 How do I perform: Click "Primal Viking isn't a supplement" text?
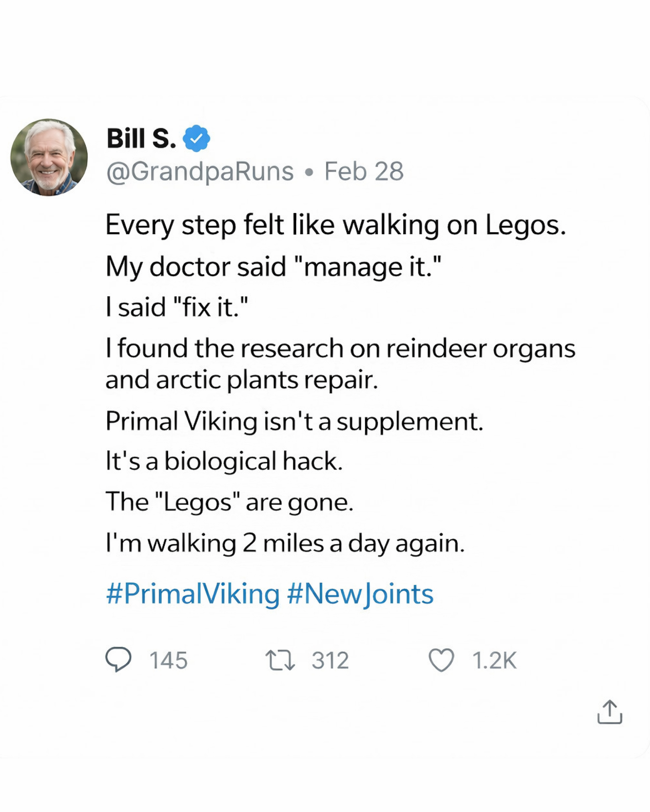pyautogui.click(x=295, y=422)
